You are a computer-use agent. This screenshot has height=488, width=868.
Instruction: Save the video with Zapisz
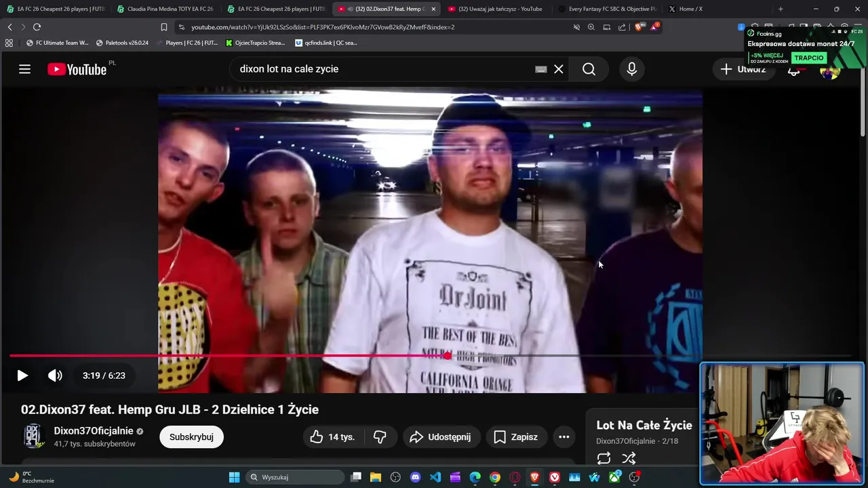click(x=516, y=437)
